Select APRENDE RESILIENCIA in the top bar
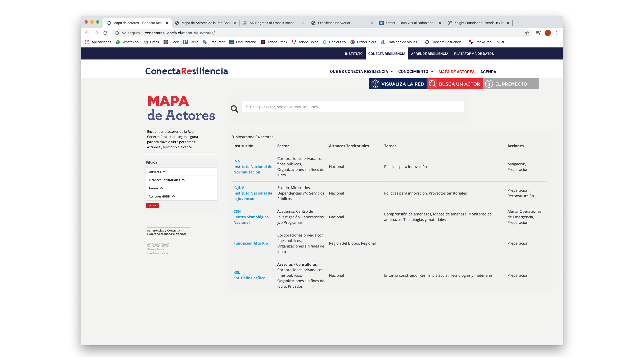The image size is (644, 362). [x=430, y=53]
